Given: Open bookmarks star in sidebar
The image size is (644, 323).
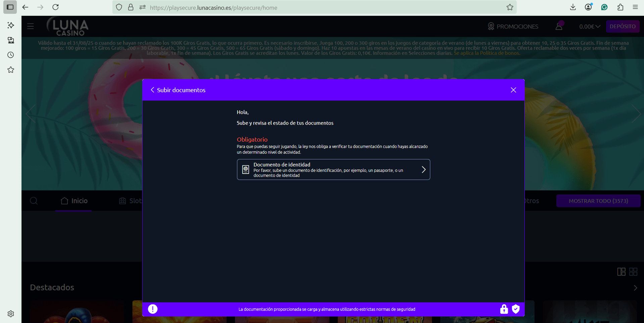Looking at the screenshot, I should (11, 70).
